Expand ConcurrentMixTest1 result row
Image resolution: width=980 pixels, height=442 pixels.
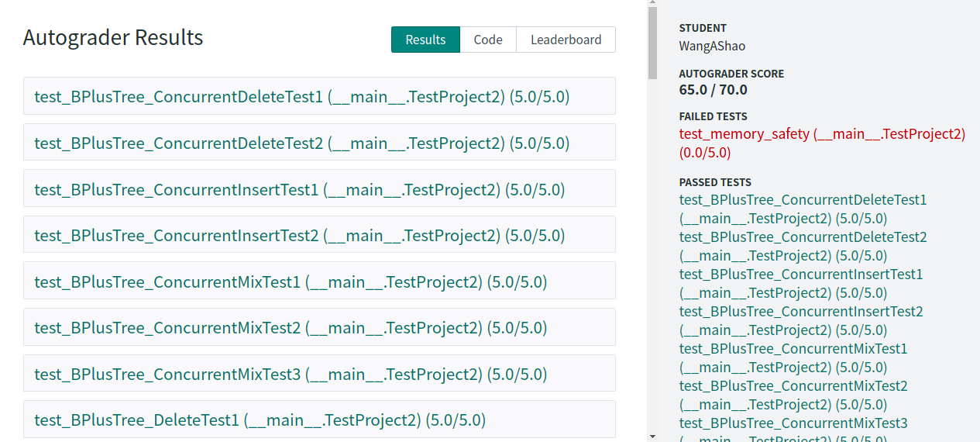click(291, 281)
